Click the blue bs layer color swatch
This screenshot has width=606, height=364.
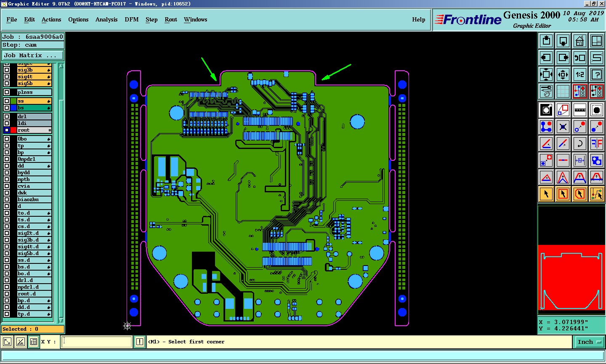(13, 108)
